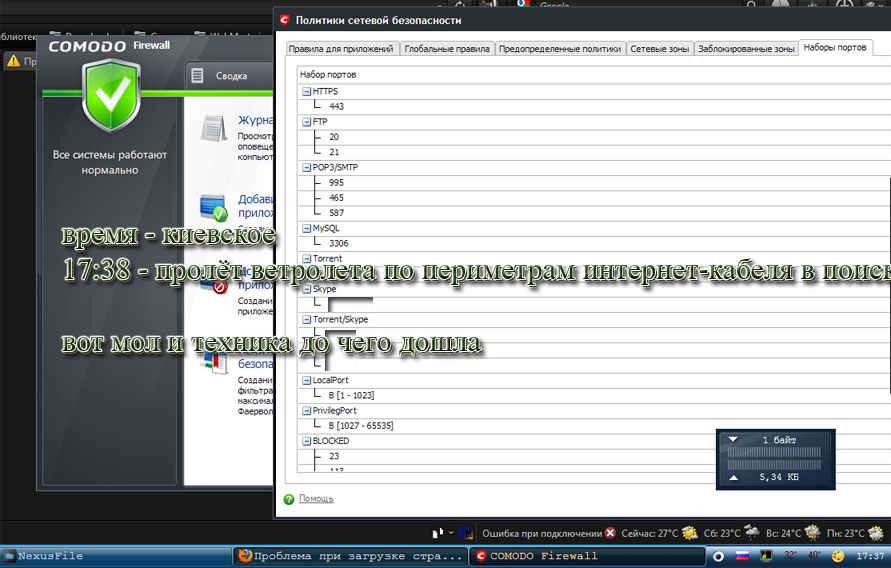Open Заблокированные зоны tab
This screenshot has width=891, height=568.
point(746,49)
